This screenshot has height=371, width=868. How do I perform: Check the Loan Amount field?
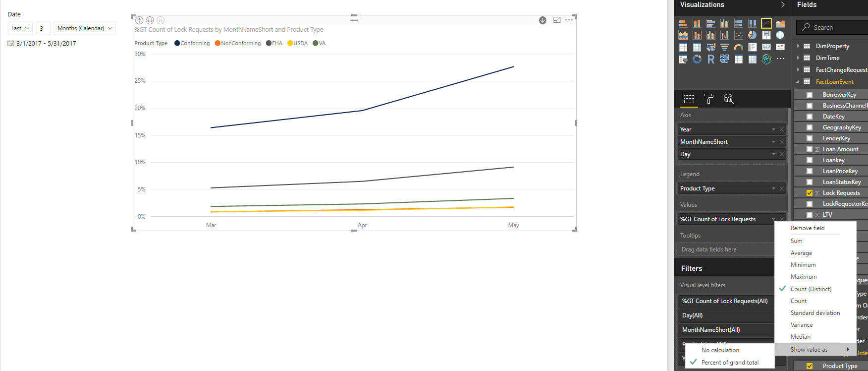tap(810, 149)
